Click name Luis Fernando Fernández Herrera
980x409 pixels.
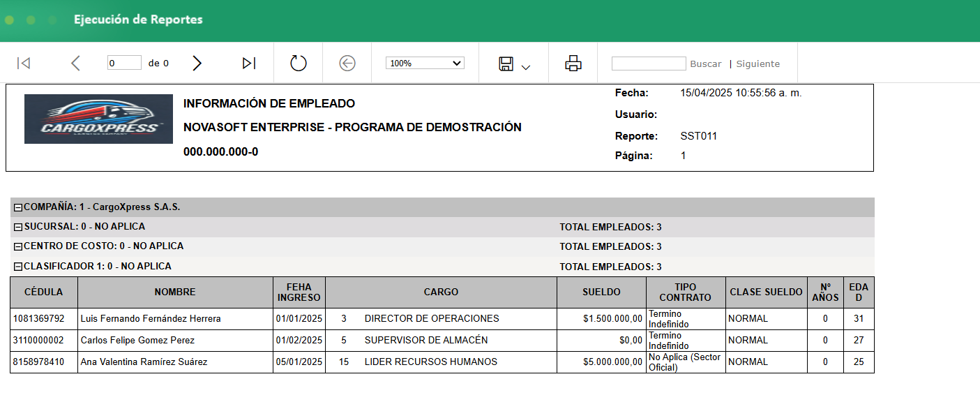[x=151, y=318]
